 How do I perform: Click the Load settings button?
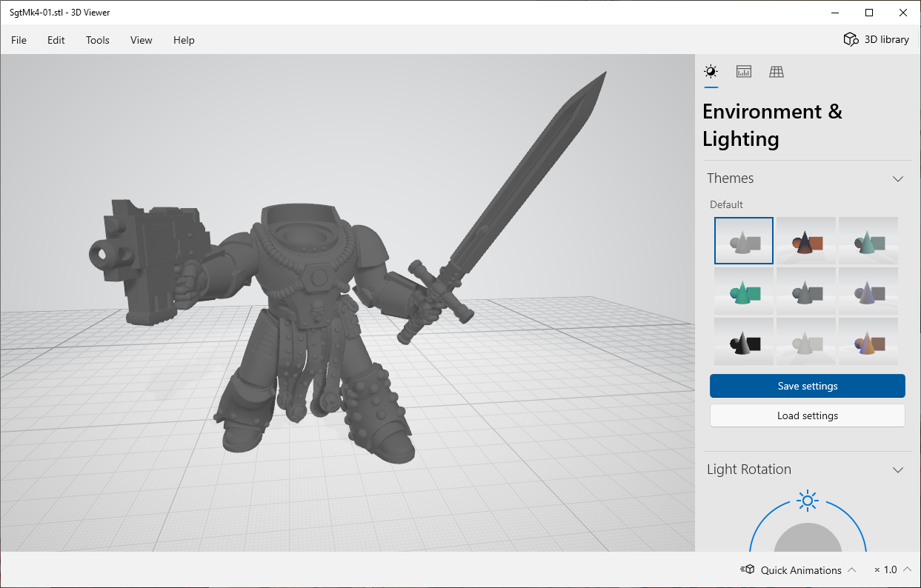coord(807,415)
